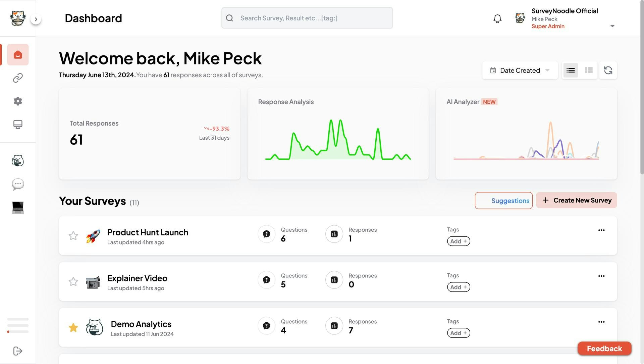Viewport: 644px width, 364px height.
Task: Click the search survey input field
Action: click(x=307, y=18)
